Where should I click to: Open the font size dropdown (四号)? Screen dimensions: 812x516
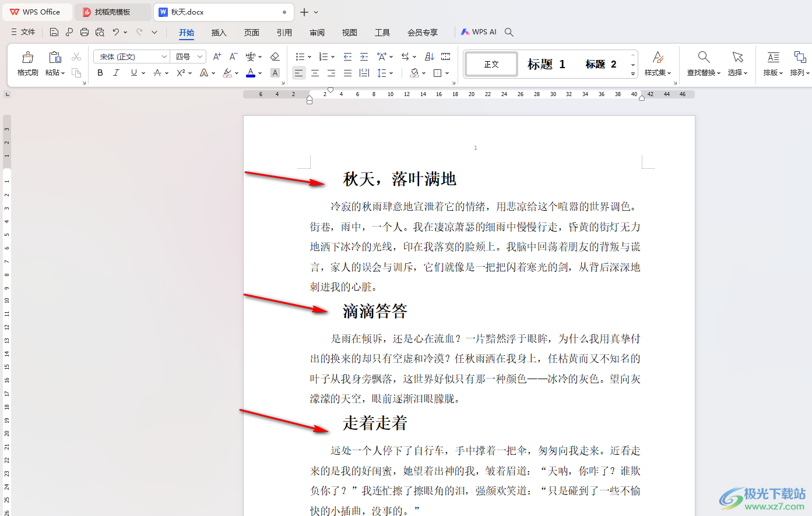point(200,56)
